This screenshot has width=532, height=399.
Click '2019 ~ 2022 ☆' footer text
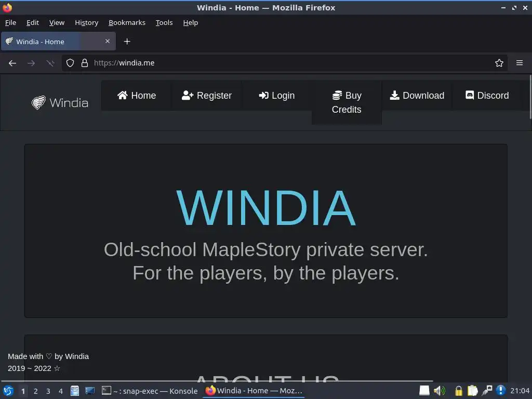(x=34, y=368)
